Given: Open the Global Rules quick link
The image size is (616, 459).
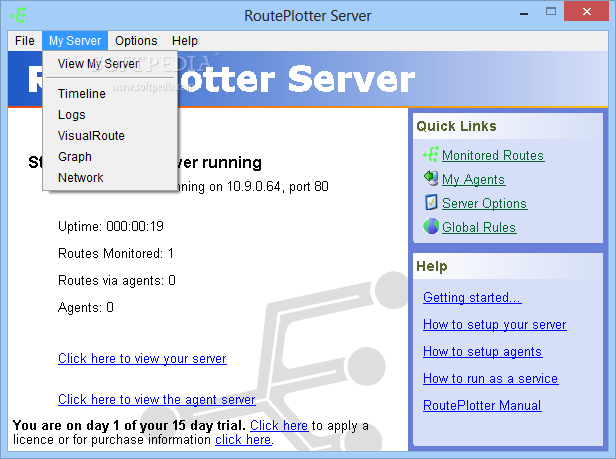Looking at the screenshot, I should point(479,227).
